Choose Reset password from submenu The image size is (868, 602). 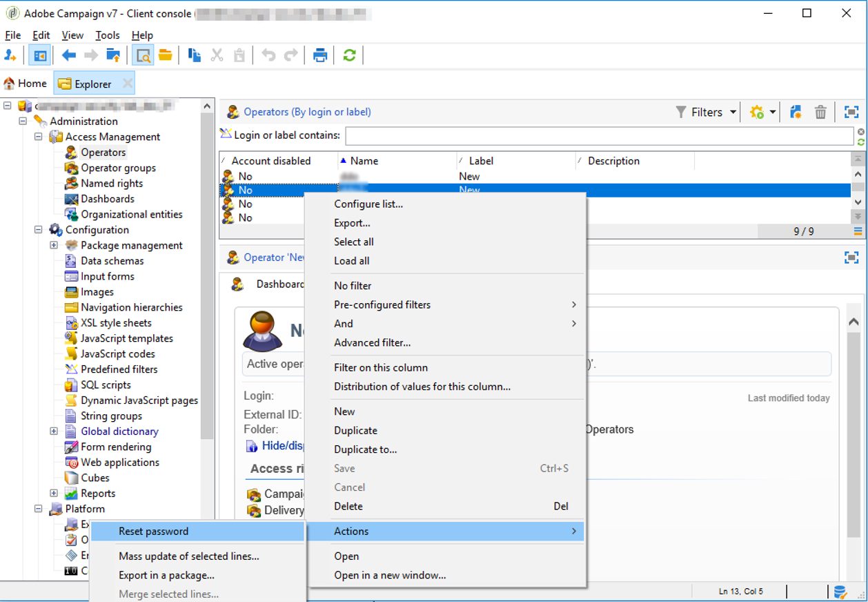click(197, 532)
